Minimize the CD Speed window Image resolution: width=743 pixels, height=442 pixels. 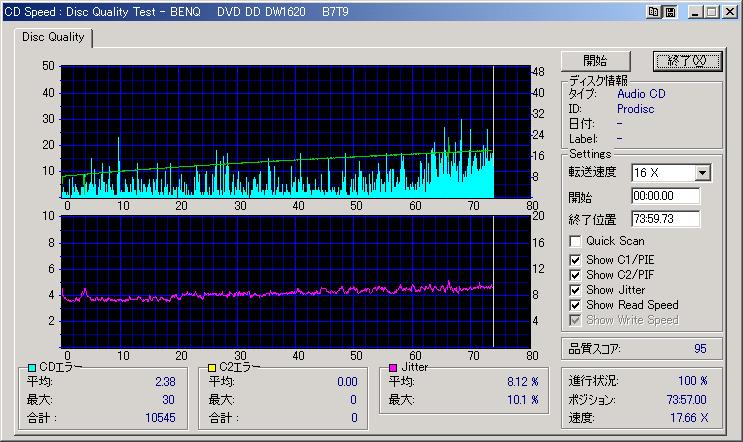[x=695, y=12]
